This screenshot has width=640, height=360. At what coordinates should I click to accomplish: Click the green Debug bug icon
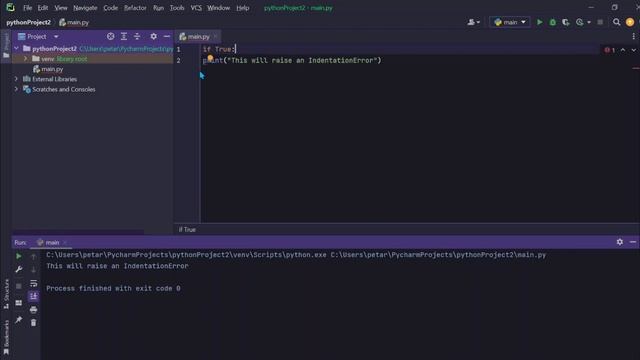tap(553, 22)
